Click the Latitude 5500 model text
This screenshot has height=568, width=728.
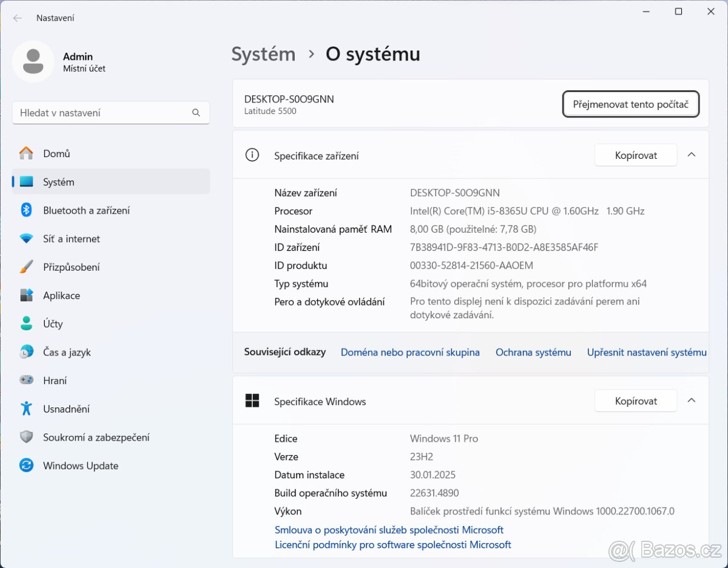[x=270, y=111]
